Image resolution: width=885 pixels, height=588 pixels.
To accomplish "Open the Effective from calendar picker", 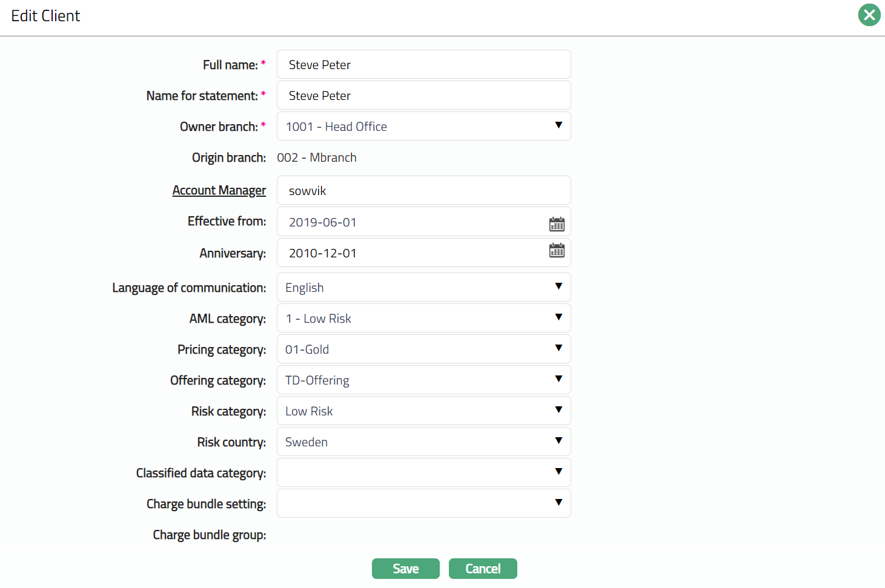I will 557,224.
